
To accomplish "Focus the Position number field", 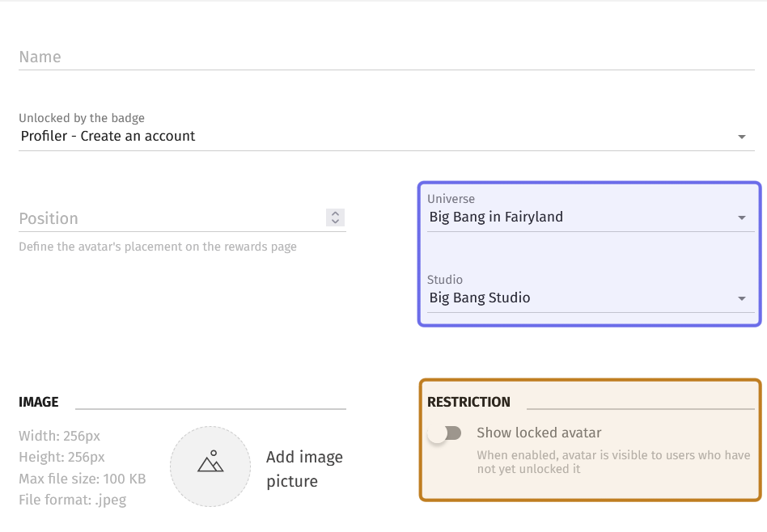I will point(172,218).
